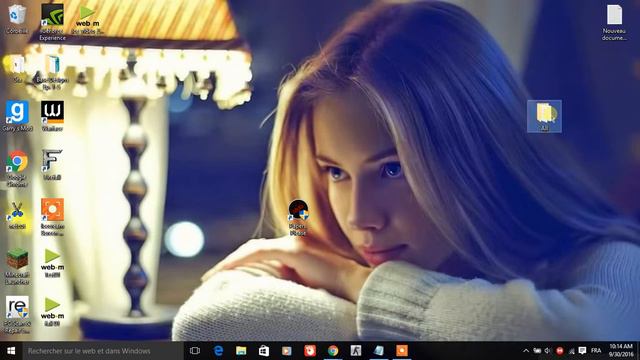This screenshot has width=640, height=360.
Task: Open the red alarm clock taskbar app
Action: coord(310,351)
